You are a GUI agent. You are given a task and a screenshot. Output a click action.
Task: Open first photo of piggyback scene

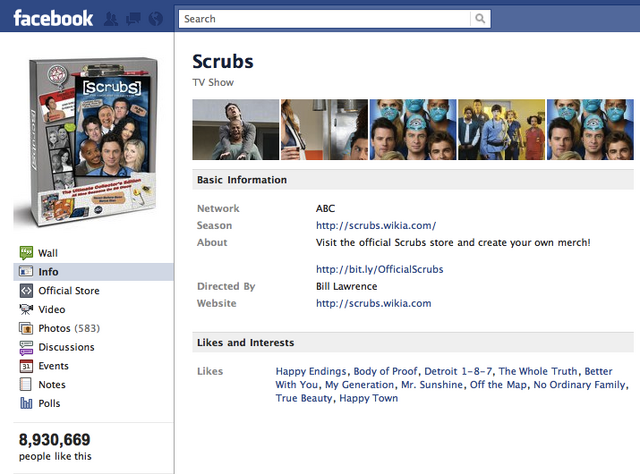pos(236,129)
